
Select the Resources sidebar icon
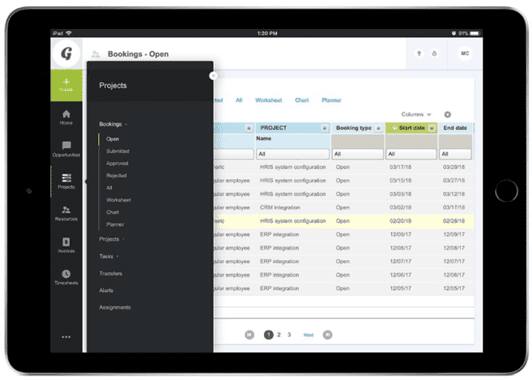pyautogui.click(x=66, y=213)
